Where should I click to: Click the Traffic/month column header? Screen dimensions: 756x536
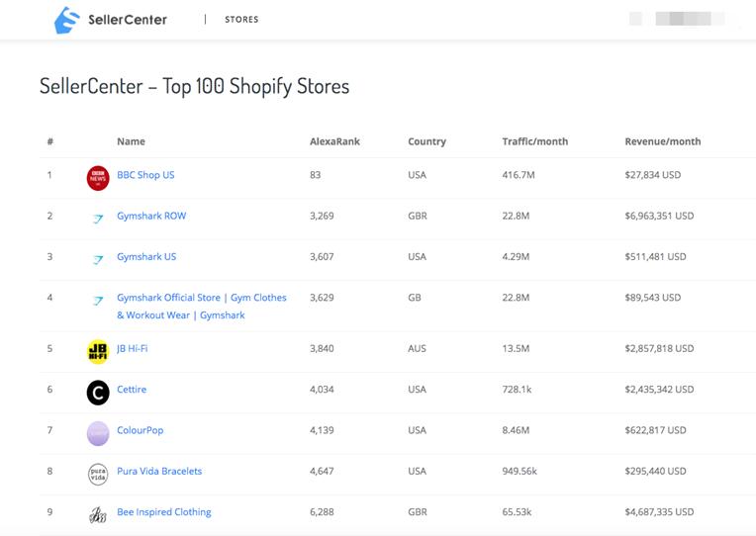point(534,141)
